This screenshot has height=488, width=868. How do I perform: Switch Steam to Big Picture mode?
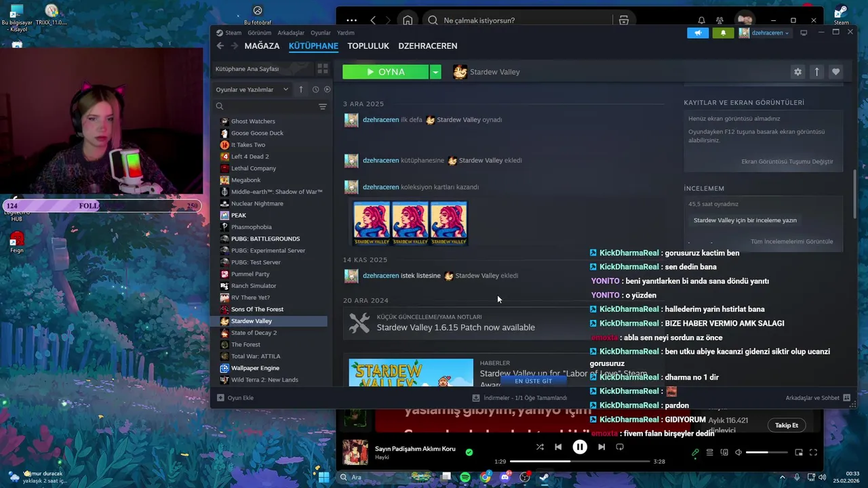[x=804, y=33]
